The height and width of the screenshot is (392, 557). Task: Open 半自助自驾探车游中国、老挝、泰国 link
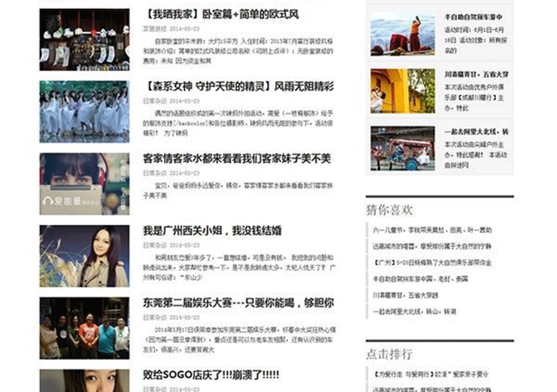click(x=420, y=279)
